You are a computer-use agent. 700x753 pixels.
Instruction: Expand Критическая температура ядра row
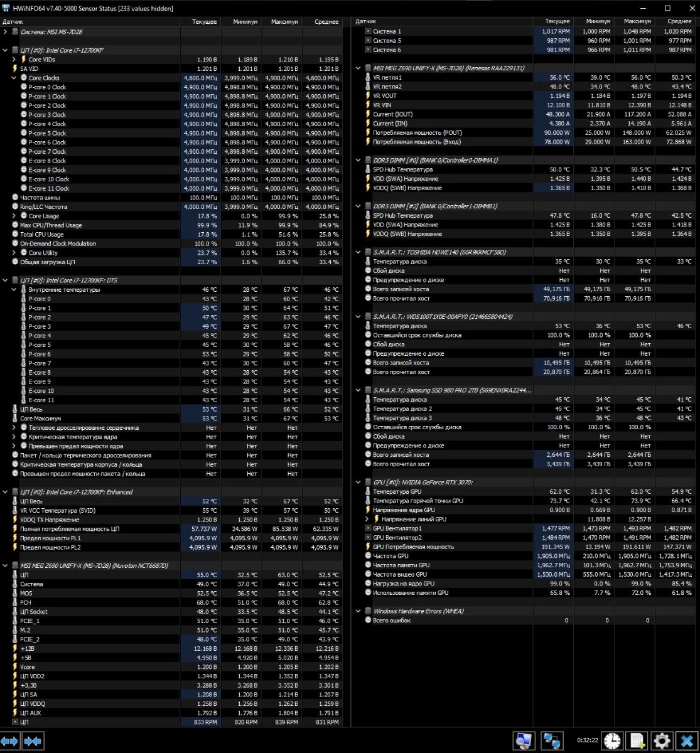click(x=14, y=437)
